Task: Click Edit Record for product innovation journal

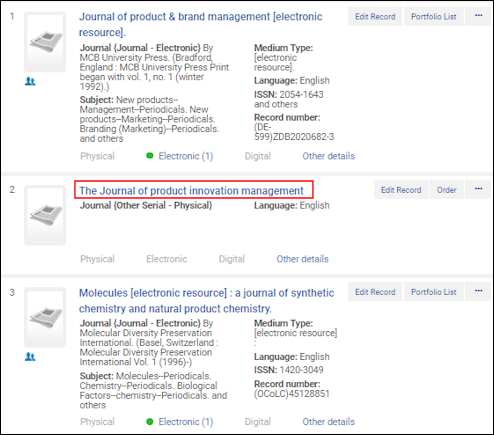Action: click(401, 190)
